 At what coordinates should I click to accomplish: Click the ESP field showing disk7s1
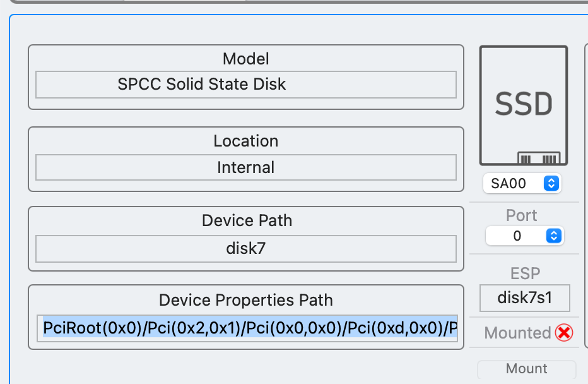(525, 298)
